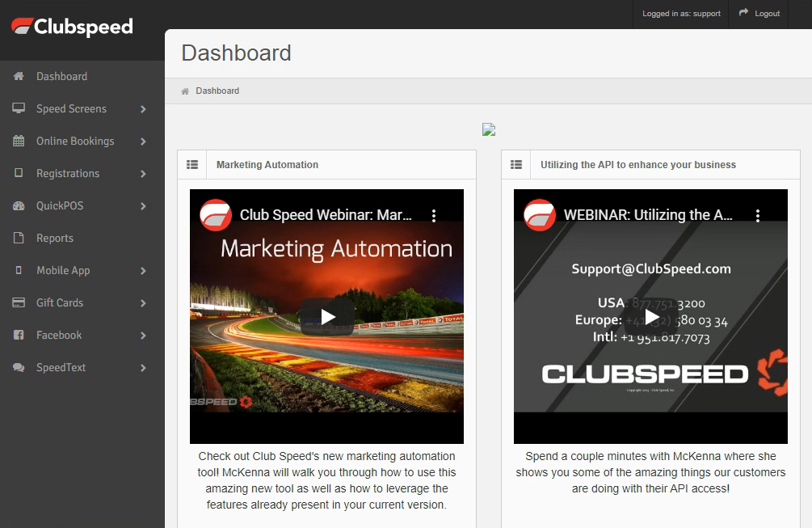This screenshot has width=812, height=528.
Task: Click the Mobile App phone icon
Action: pos(19,270)
